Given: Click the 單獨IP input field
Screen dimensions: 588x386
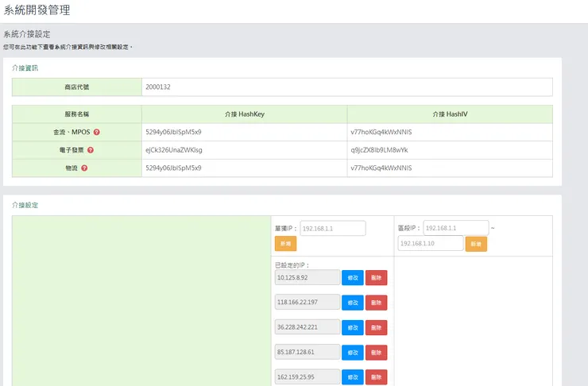Looking at the screenshot, I should [333, 228].
